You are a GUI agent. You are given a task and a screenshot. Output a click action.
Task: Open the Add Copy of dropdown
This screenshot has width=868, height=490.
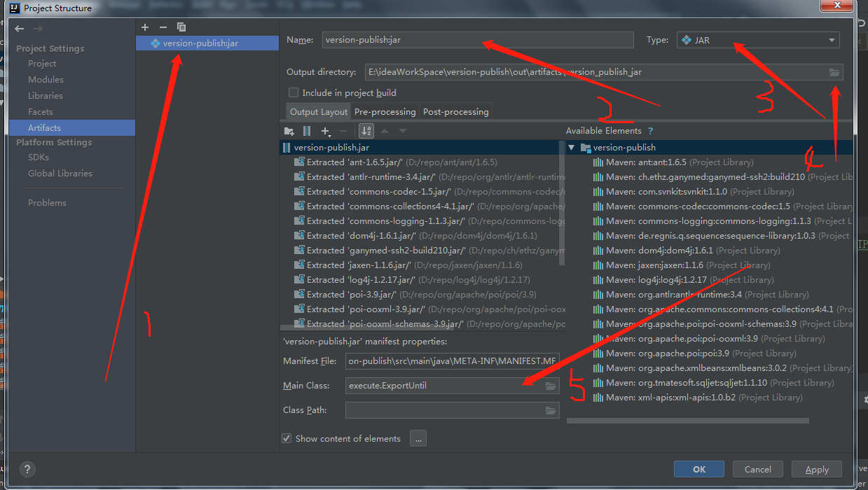pos(326,131)
